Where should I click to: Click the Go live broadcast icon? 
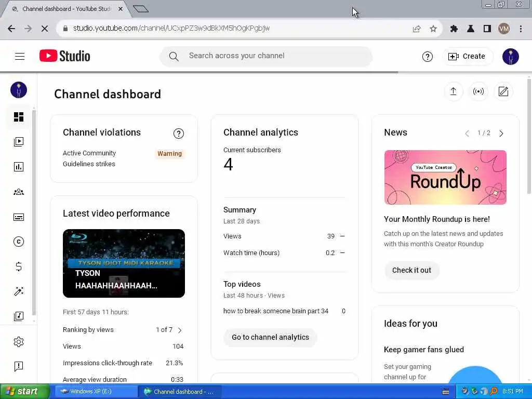click(478, 91)
